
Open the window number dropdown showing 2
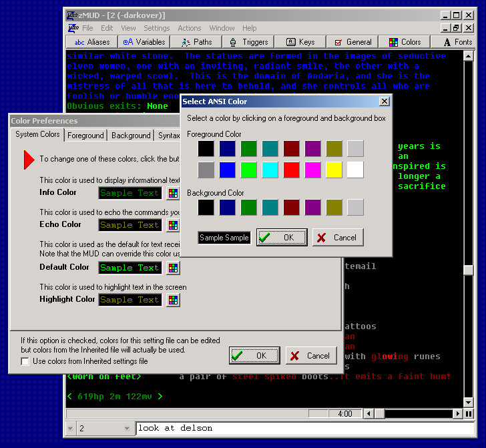click(x=127, y=429)
